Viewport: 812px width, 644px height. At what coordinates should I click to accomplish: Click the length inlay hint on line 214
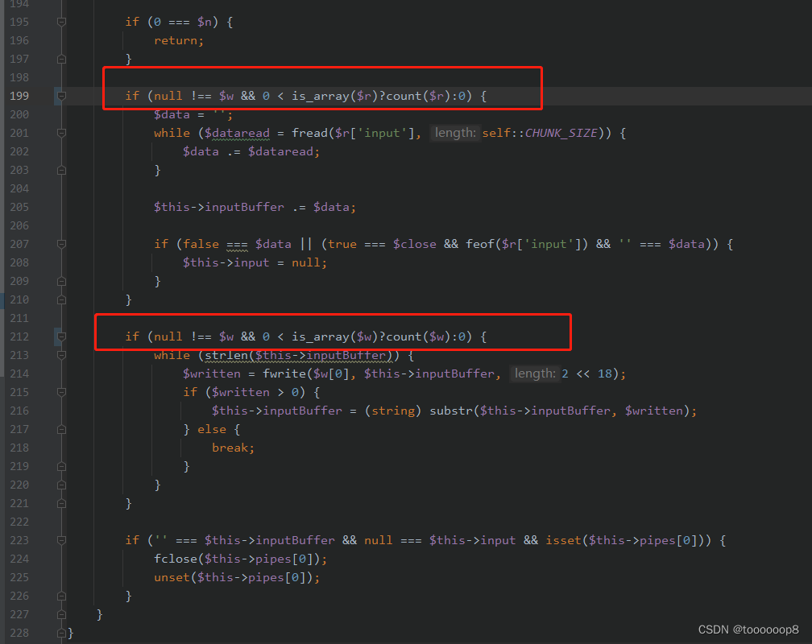(x=536, y=374)
